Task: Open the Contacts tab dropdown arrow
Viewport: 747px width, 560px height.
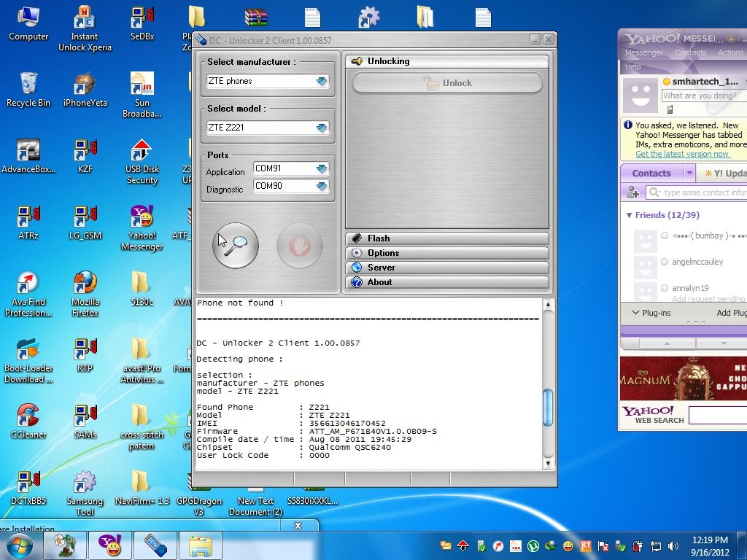Action: click(x=689, y=173)
